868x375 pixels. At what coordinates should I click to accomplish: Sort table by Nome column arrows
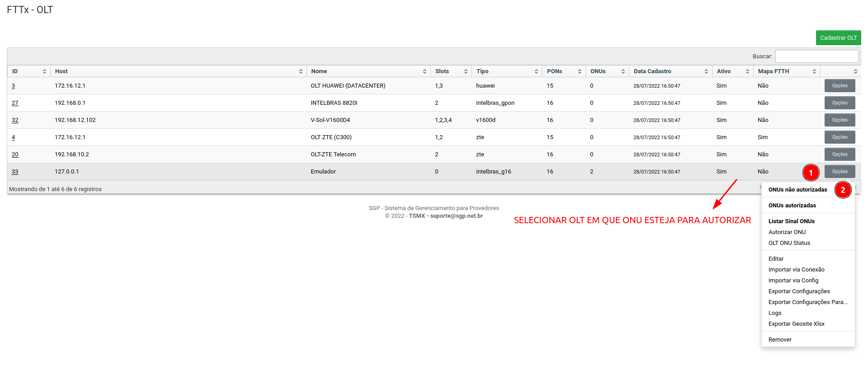(x=425, y=71)
